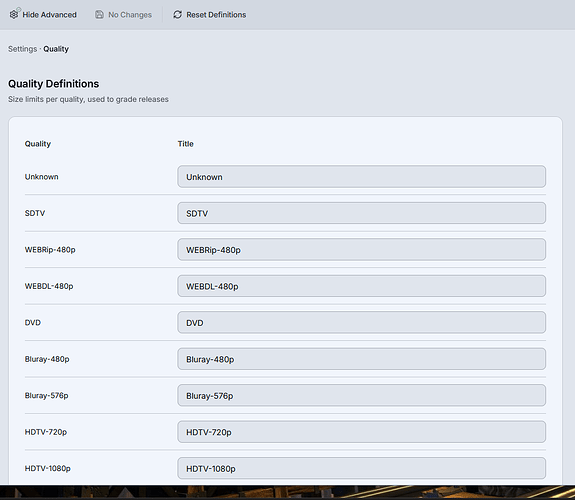The height and width of the screenshot is (500, 575).
Task: Edit the WEBRip-480p title field
Action: 362,249
